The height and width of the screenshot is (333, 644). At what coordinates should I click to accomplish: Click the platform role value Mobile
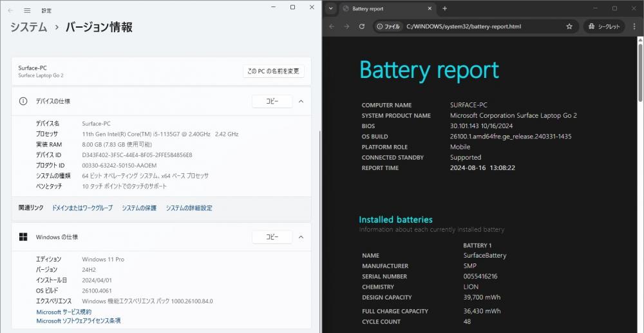click(x=460, y=147)
